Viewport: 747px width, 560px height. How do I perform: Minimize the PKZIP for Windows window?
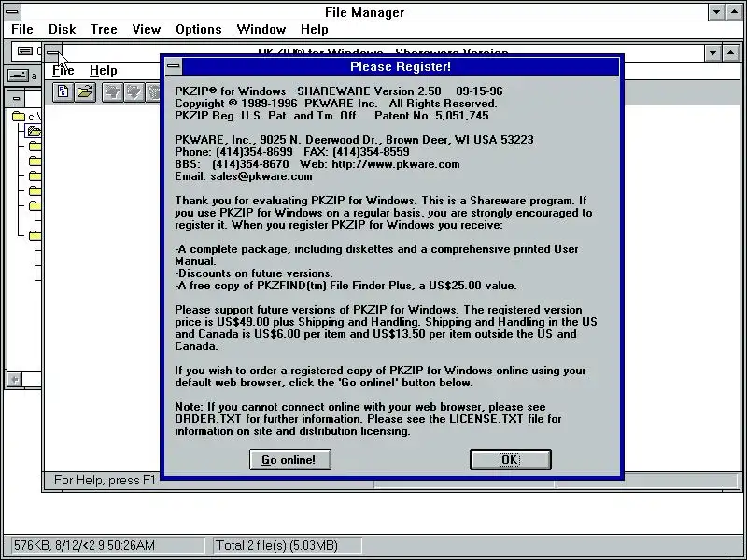[712, 53]
